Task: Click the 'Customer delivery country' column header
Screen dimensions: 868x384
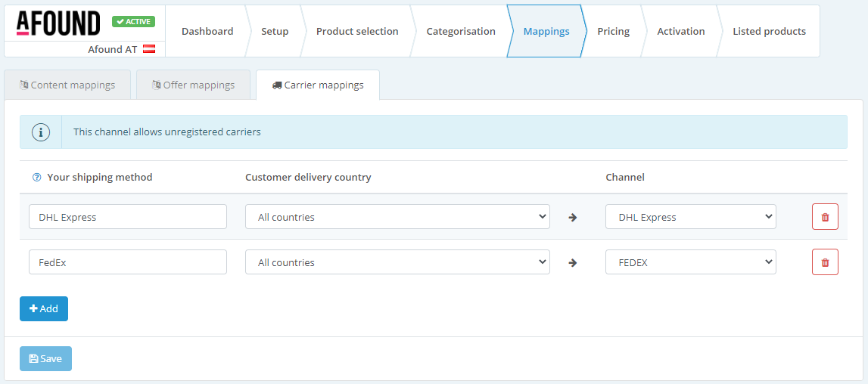Action: (x=308, y=177)
